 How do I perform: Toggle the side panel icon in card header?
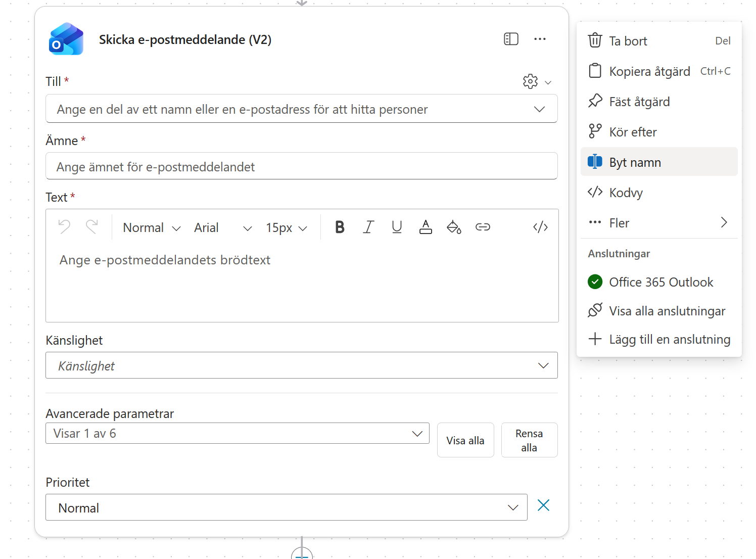coord(511,39)
